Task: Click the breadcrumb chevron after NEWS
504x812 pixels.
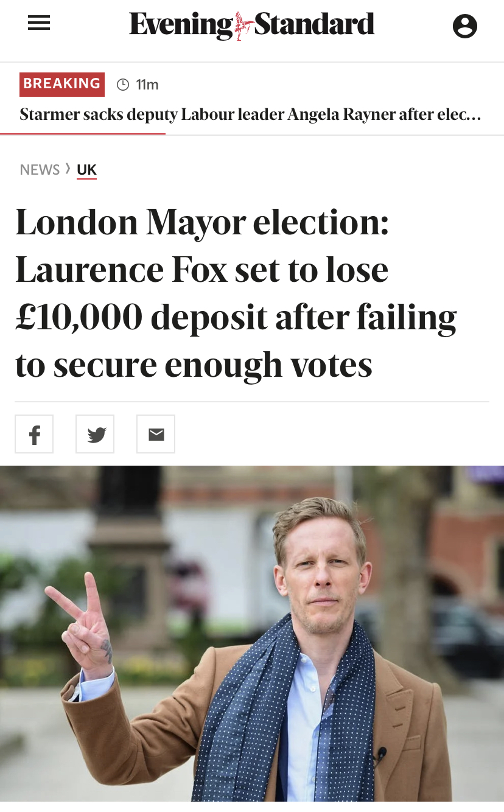Action: click(68, 169)
